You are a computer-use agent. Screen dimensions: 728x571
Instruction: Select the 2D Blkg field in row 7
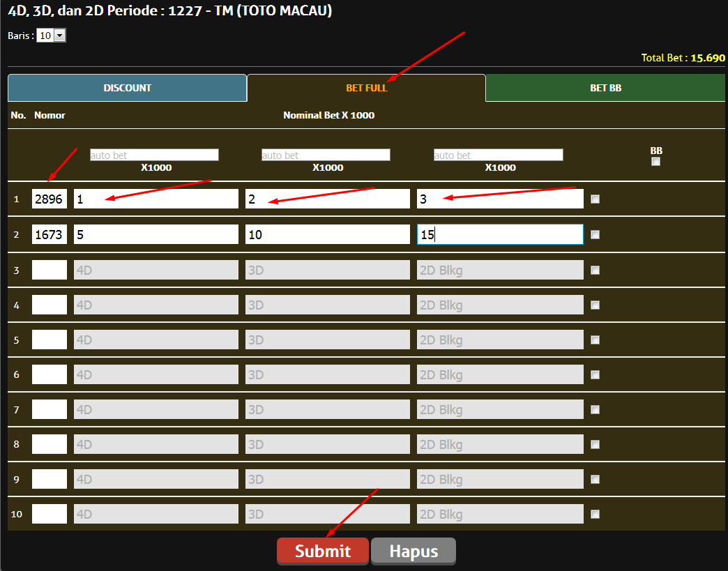(x=500, y=409)
